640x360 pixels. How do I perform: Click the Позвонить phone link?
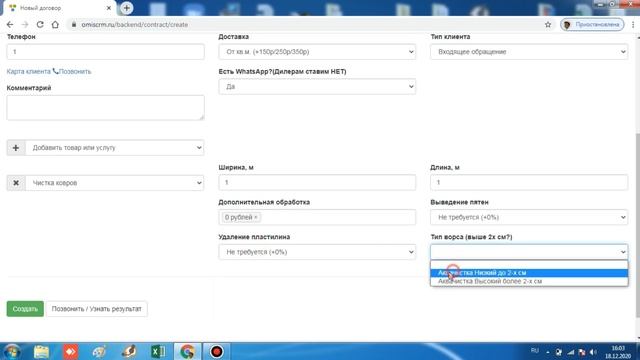click(x=72, y=71)
